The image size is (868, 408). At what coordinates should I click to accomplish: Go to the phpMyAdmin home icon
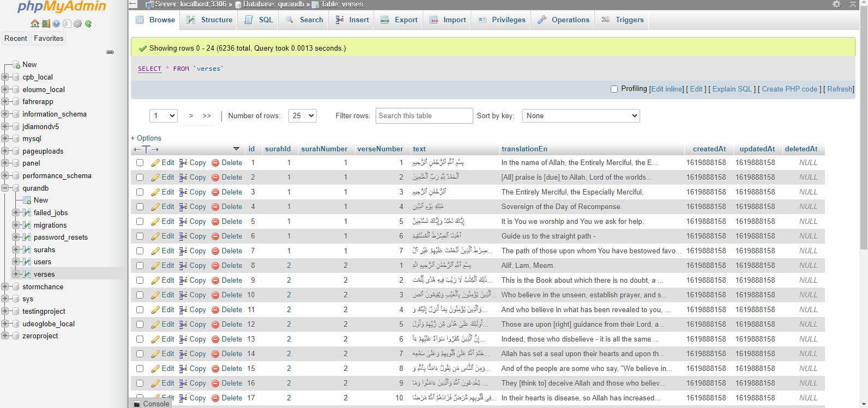tap(35, 23)
